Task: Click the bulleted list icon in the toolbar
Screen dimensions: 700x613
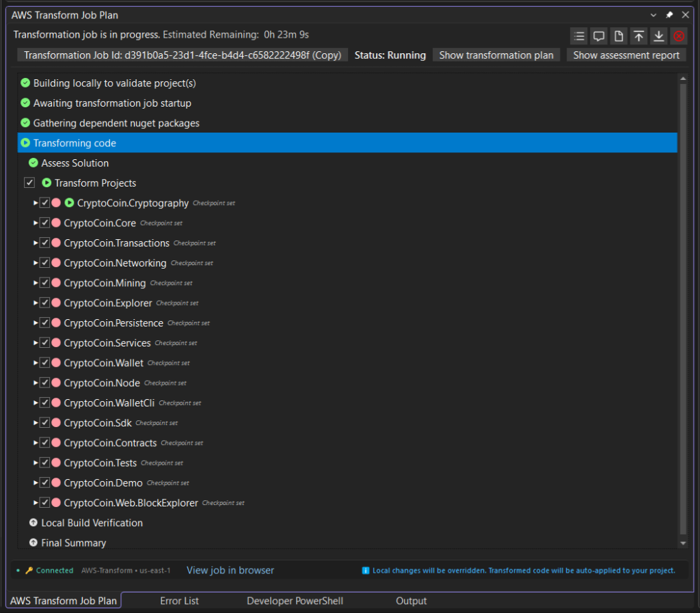Action: 579,36
